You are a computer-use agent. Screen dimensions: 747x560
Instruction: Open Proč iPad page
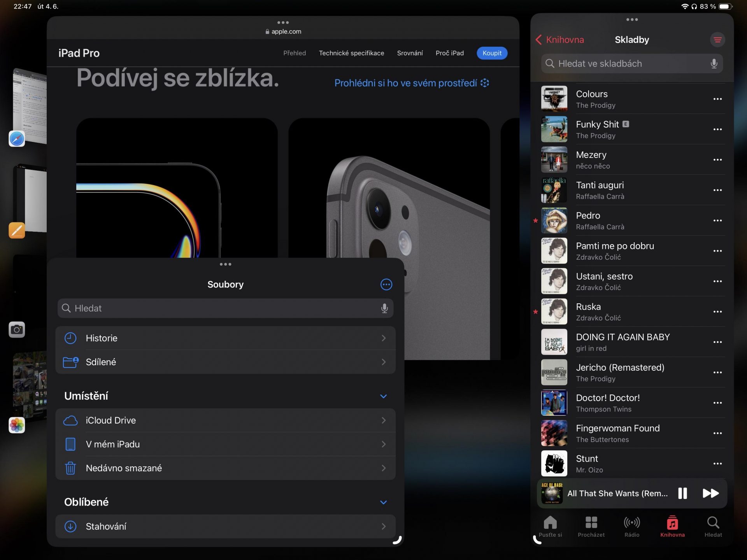point(449,53)
